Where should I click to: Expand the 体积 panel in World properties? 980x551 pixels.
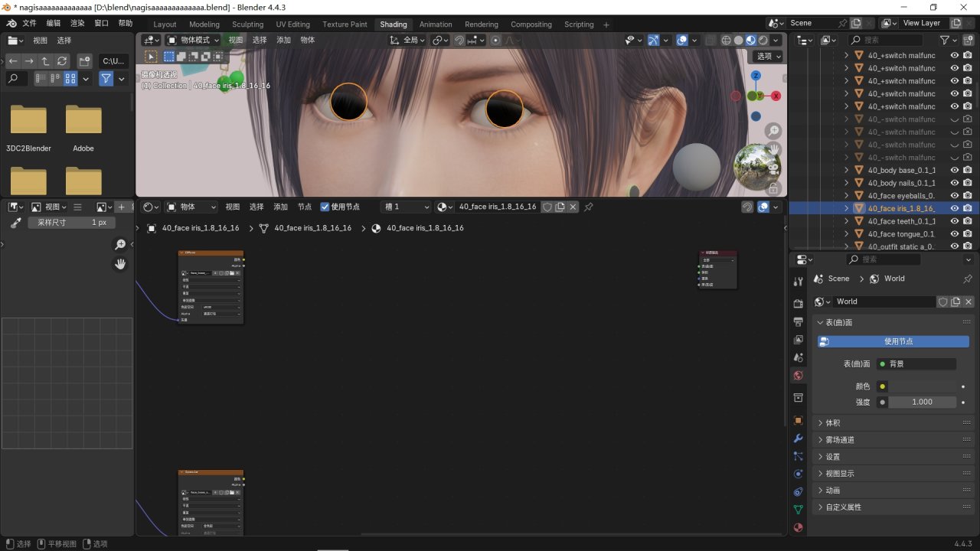[834, 423]
